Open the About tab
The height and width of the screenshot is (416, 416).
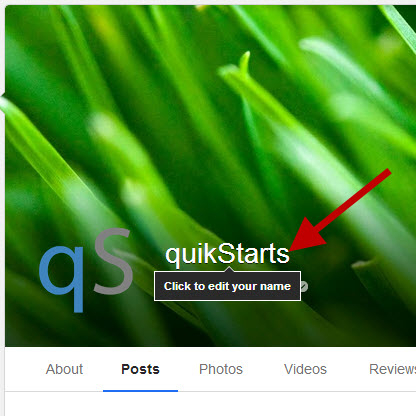(x=64, y=369)
